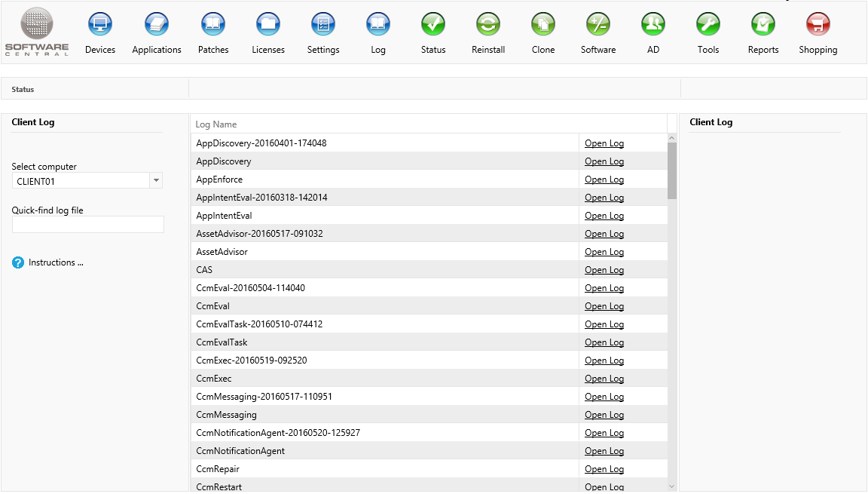Click the log list scrollbar thumb

click(x=672, y=170)
